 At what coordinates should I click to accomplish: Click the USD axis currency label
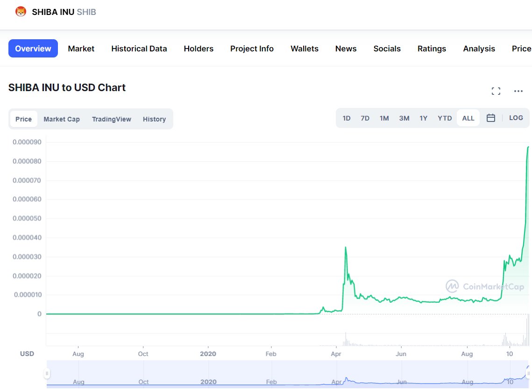[x=27, y=354]
